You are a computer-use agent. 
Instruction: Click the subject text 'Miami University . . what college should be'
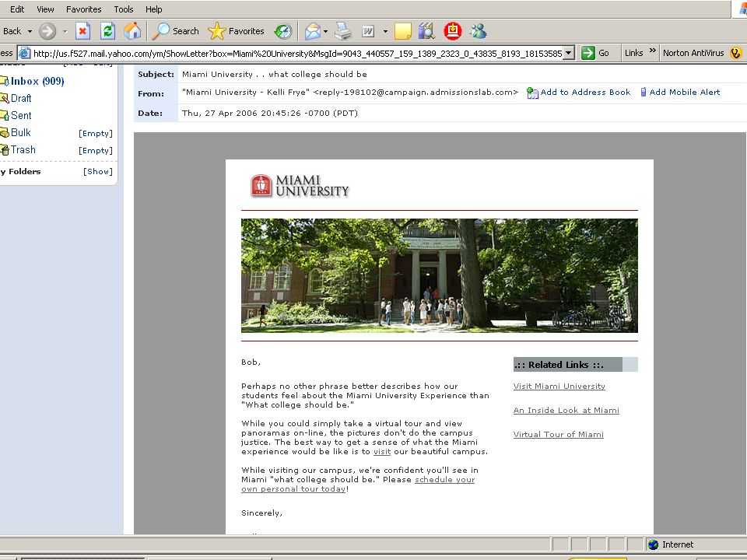275,75
